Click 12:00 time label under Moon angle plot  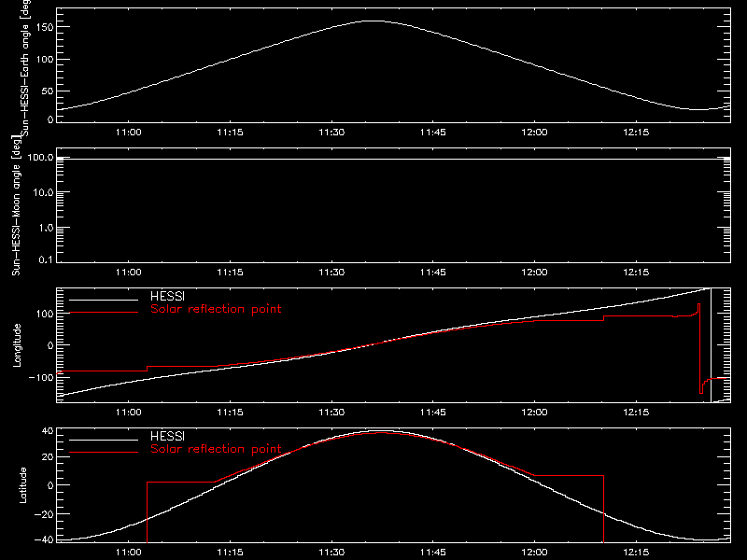point(534,273)
